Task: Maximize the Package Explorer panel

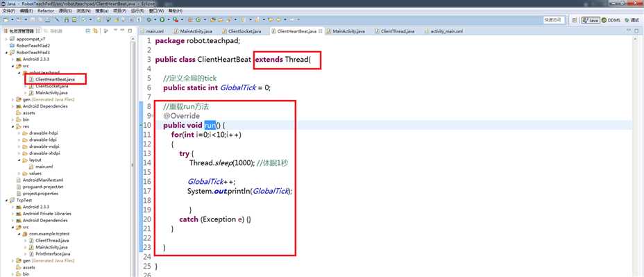Action: pyautogui.click(x=130, y=31)
